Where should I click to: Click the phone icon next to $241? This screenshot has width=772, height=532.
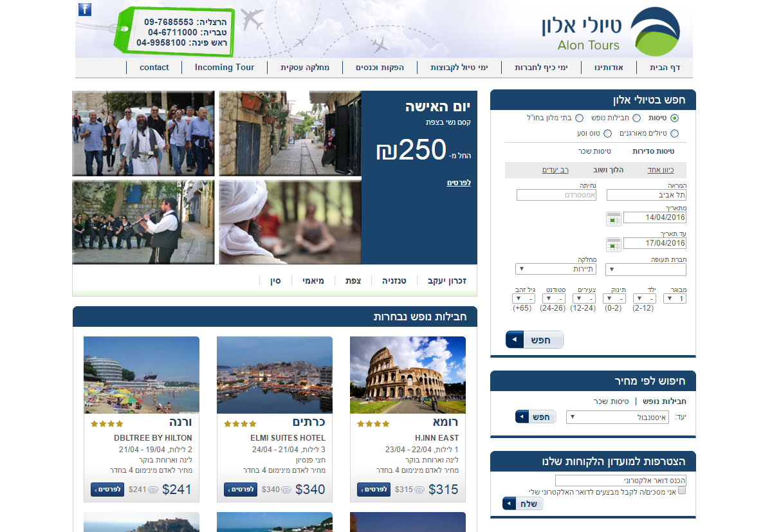pyautogui.click(x=153, y=490)
